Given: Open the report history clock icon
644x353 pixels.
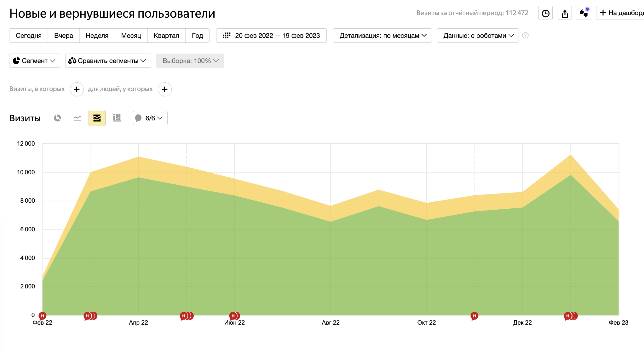Looking at the screenshot, I should click(545, 13).
